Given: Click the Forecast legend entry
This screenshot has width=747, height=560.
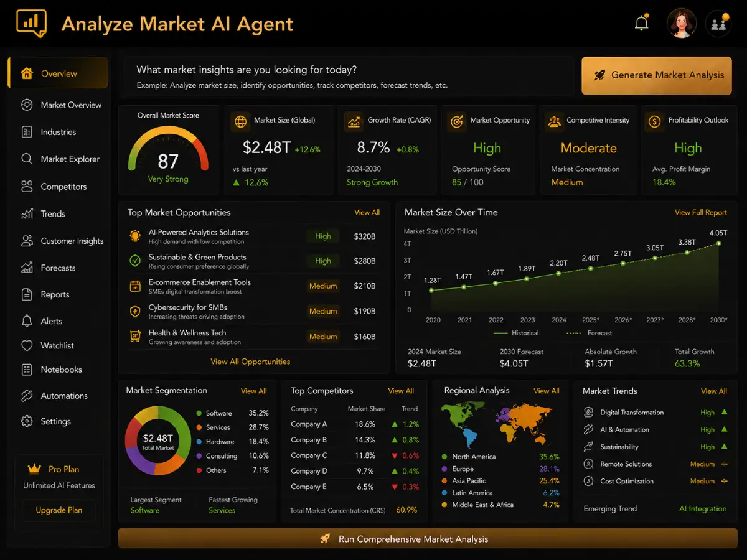Looking at the screenshot, I should click(x=590, y=333).
